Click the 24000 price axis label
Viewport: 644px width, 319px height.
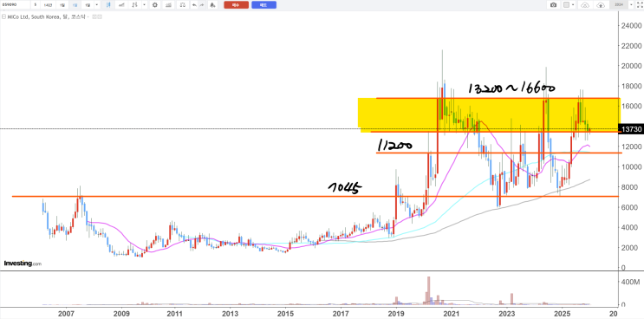[633, 25]
